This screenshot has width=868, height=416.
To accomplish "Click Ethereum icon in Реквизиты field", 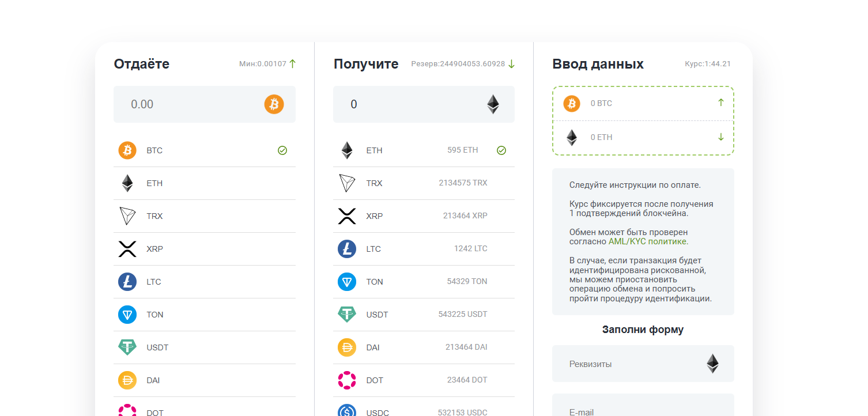I will pos(713,364).
